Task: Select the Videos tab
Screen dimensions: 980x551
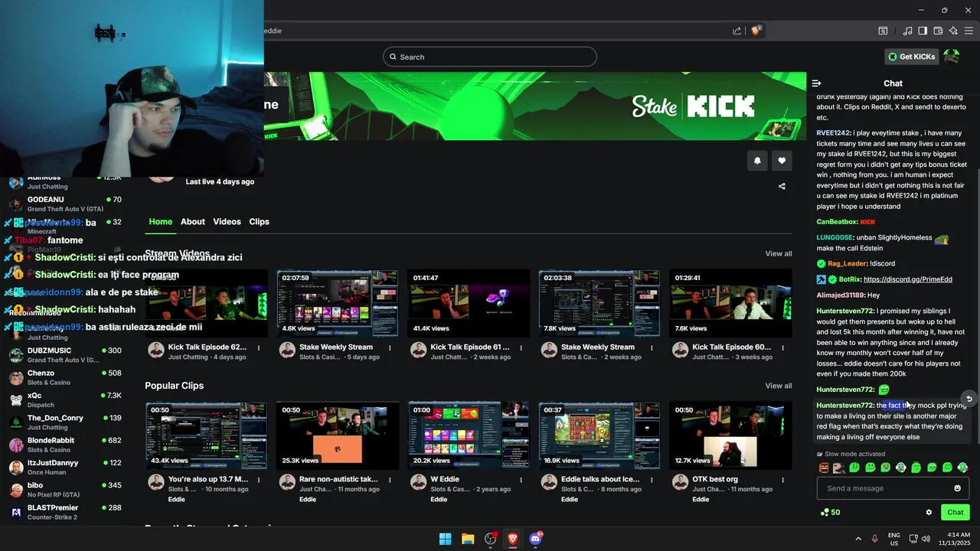Action: coord(227,222)
